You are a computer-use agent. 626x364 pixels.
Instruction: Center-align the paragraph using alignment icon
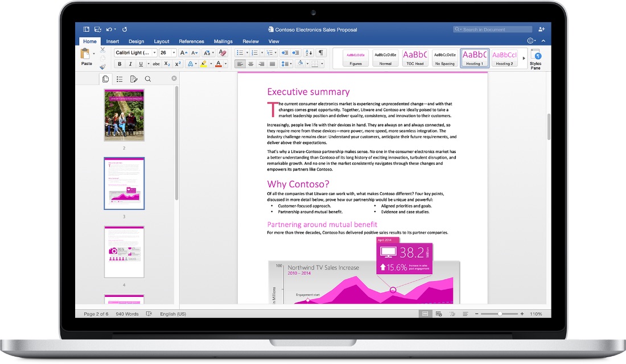tap(251, 64)
